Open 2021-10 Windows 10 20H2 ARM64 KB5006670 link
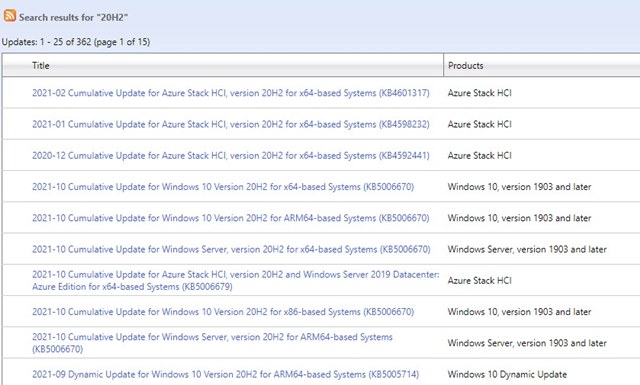The width and height of the screenshot is (640, 385). pos(231,218)
